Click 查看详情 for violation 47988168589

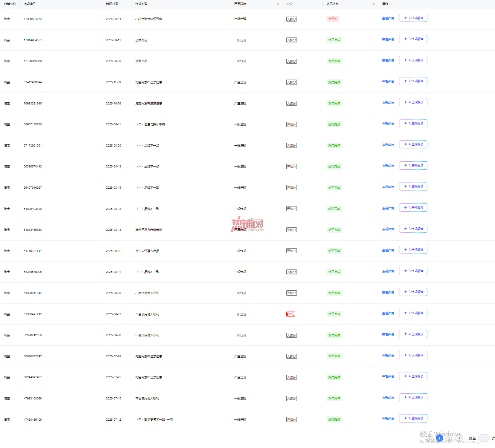pyautogui.click(x=388, y=398)
